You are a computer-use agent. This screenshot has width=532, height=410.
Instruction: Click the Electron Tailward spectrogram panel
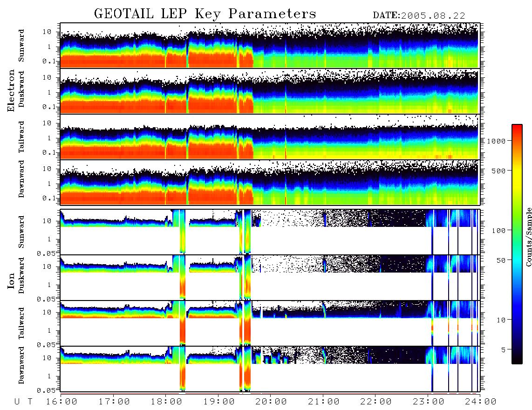[270, 137]
